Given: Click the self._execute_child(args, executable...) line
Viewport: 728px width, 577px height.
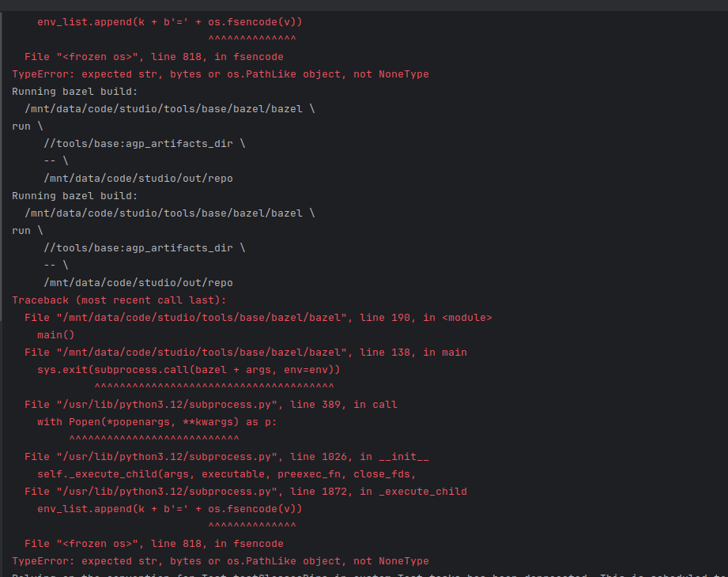Looking at the screenshot, I should coord(226,474).
